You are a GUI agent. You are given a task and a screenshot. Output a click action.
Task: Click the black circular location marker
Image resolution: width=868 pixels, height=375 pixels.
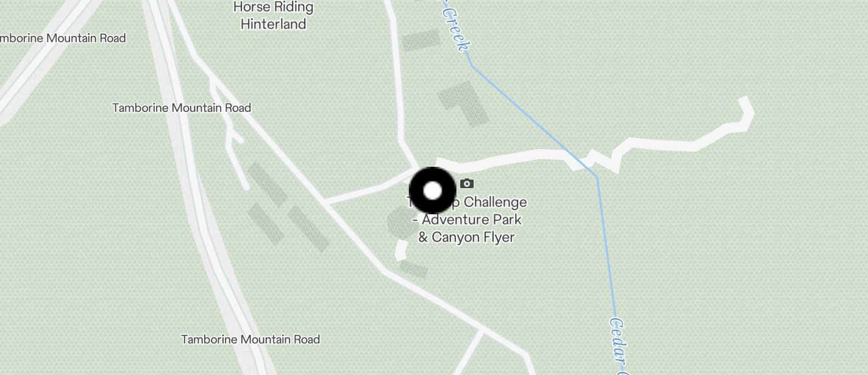432,191
